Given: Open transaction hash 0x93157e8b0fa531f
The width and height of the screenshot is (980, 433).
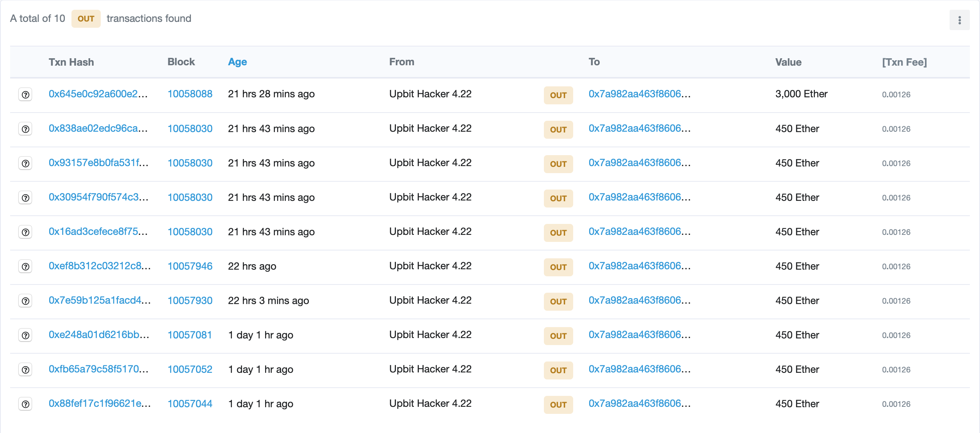Looking at the screenshot, I should point(98,163).
